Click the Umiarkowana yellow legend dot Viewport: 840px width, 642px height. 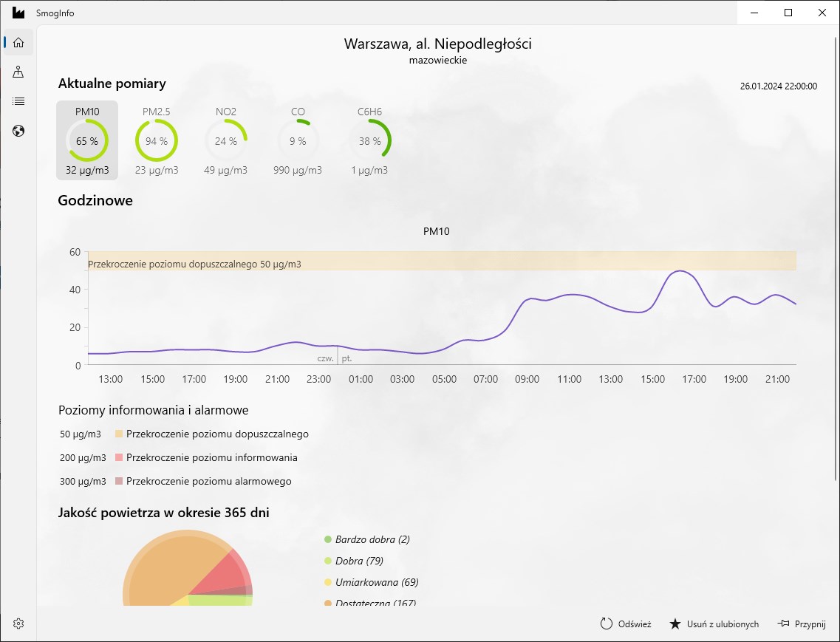(x=329, y=582)
